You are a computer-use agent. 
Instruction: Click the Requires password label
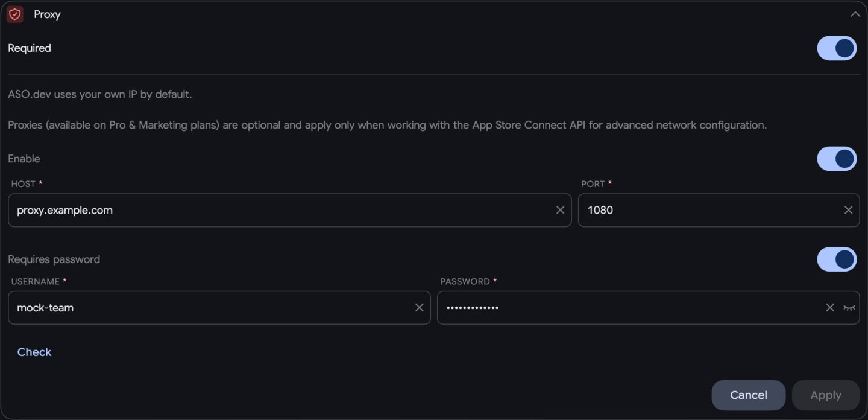pos(54,259)
